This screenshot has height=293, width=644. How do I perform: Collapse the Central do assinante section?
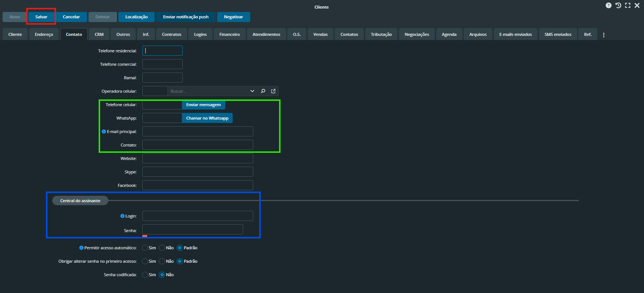(x=80, y=201)
